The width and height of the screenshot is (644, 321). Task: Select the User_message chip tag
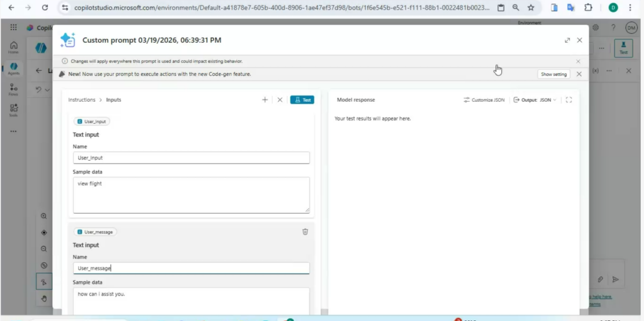(x=96, y=232)
